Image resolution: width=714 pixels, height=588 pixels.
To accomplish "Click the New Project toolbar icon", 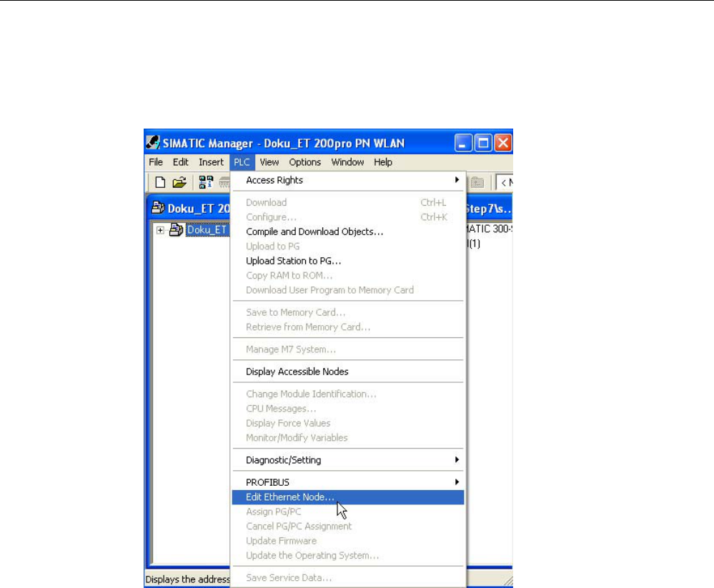I will coord(160,182).
